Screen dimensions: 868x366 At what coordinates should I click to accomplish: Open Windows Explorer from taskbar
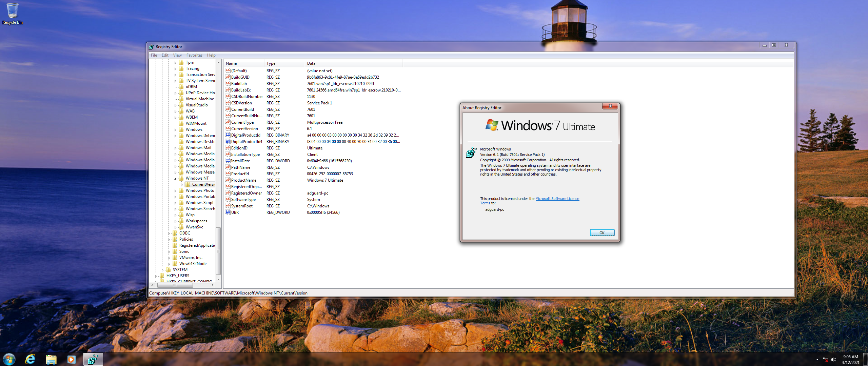[51, 359]
